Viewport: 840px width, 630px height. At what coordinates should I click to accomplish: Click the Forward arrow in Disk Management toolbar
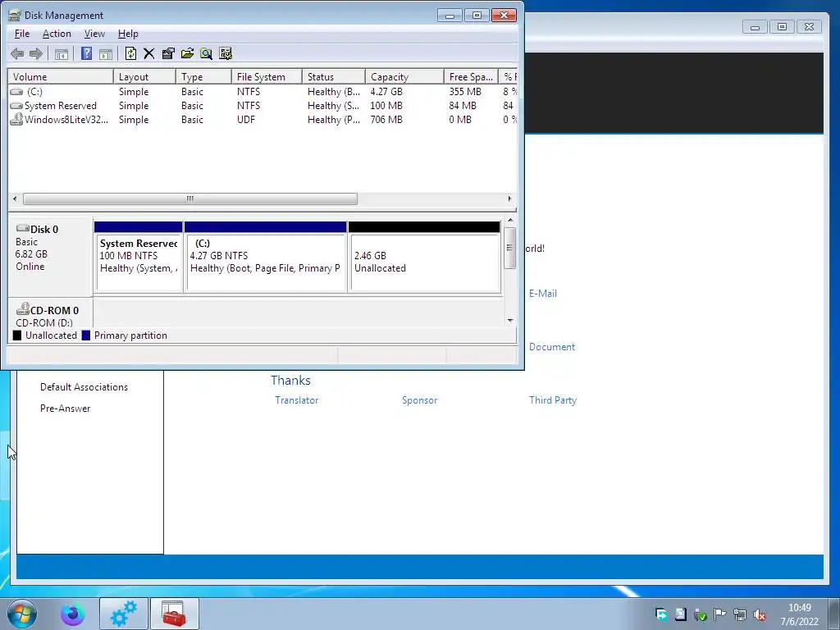(x=36, y=53)
